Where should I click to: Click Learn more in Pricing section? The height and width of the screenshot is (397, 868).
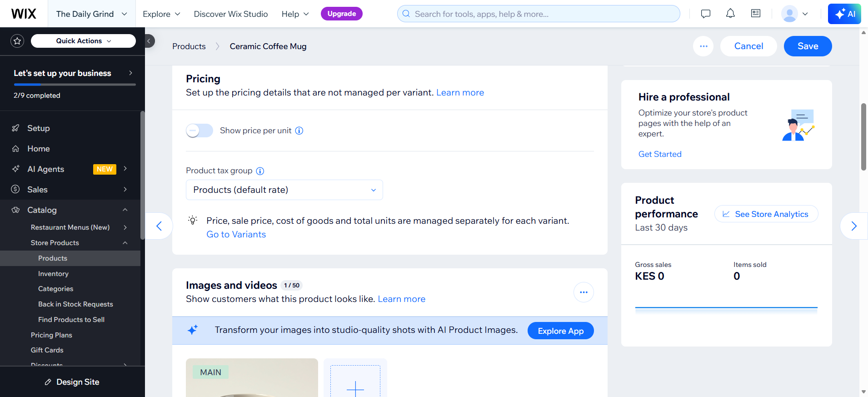460,92
